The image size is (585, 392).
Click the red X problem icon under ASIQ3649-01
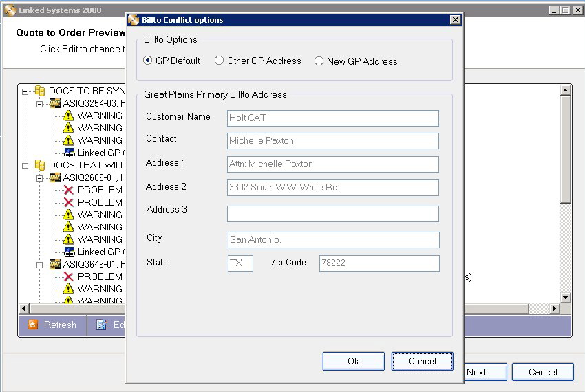tap(69, 276)
